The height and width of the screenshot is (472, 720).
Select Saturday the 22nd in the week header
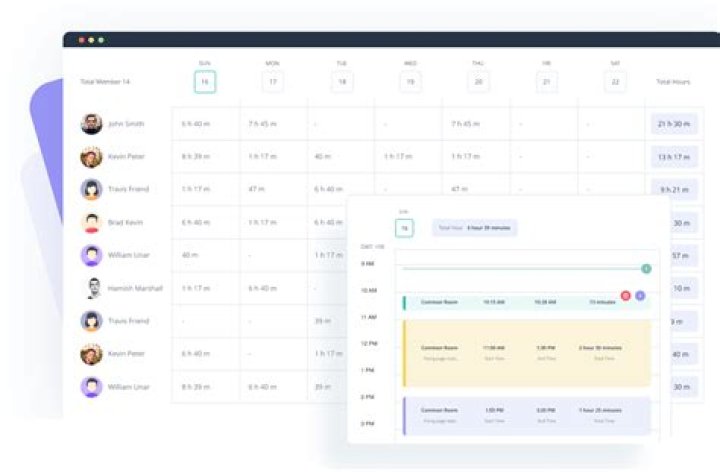tap(615, 82)
